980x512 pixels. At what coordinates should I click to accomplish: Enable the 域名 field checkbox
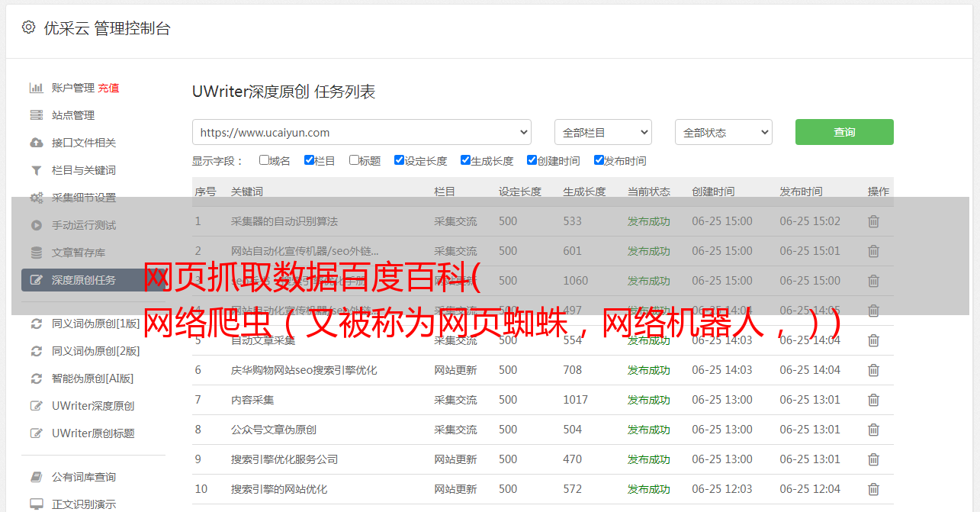point(264,160)
